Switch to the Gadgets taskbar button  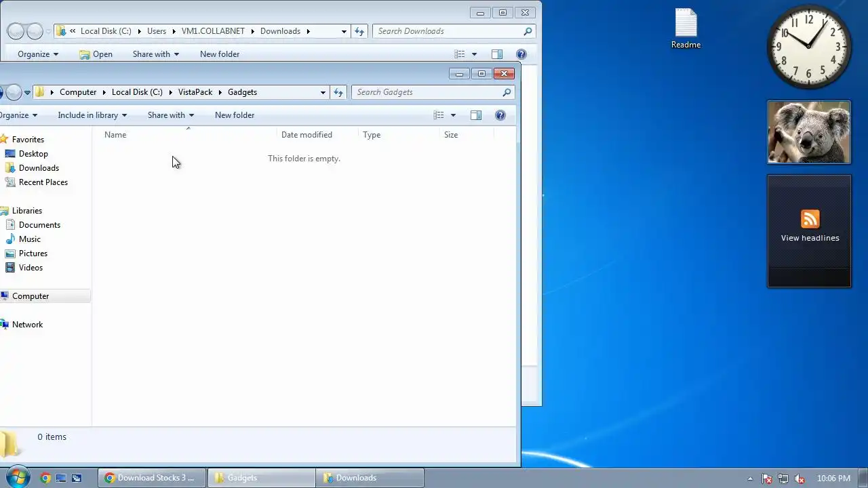(x=261, y=478)
